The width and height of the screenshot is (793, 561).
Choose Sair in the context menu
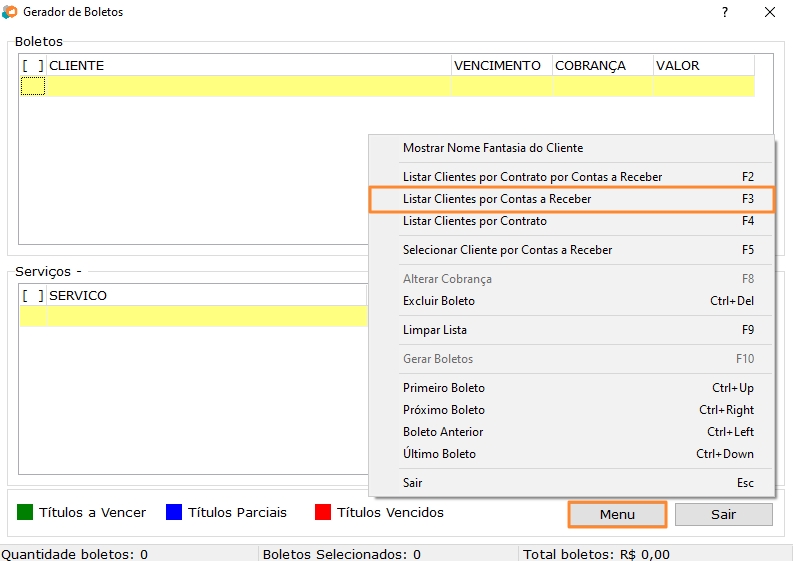(x=571, y=483)
